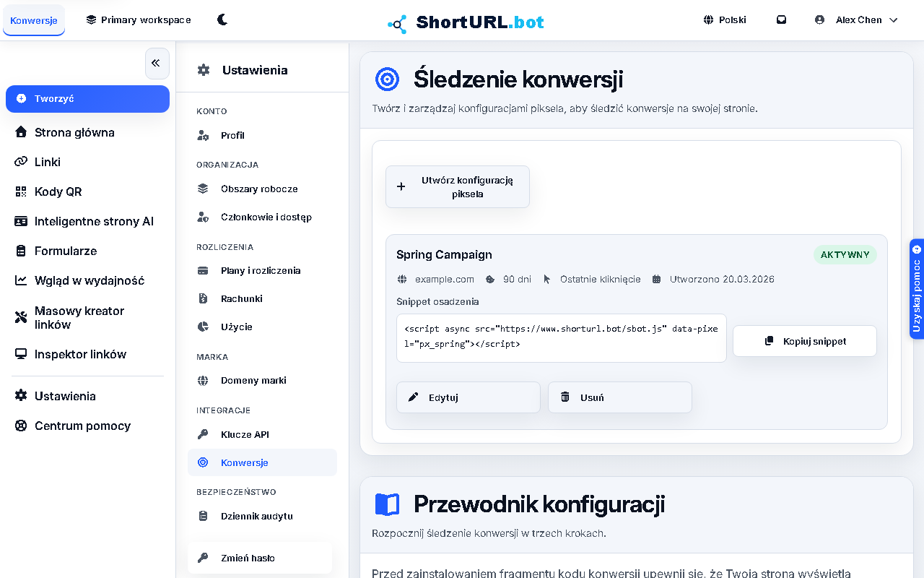Select Konwersje in settings menu
Image resolution: width=924 pixels, height=578 pixels.
pos(262,462)
